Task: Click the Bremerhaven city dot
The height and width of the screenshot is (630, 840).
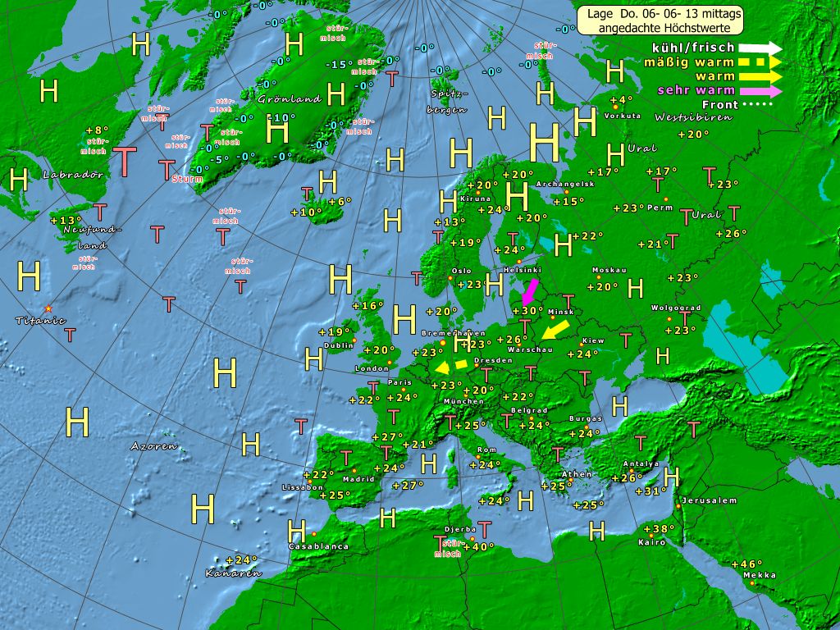Action: pyautogui.click(x=442, y=342)
